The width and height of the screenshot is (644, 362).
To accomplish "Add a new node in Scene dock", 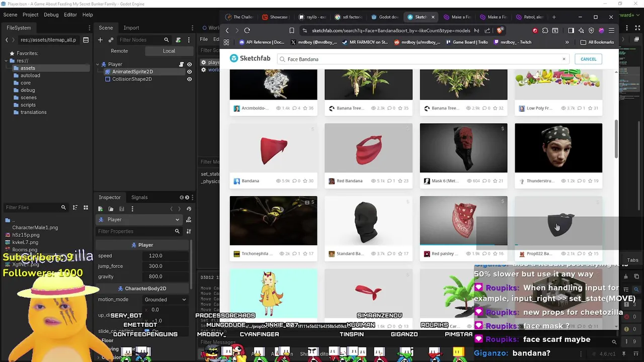I will point(100,40).
